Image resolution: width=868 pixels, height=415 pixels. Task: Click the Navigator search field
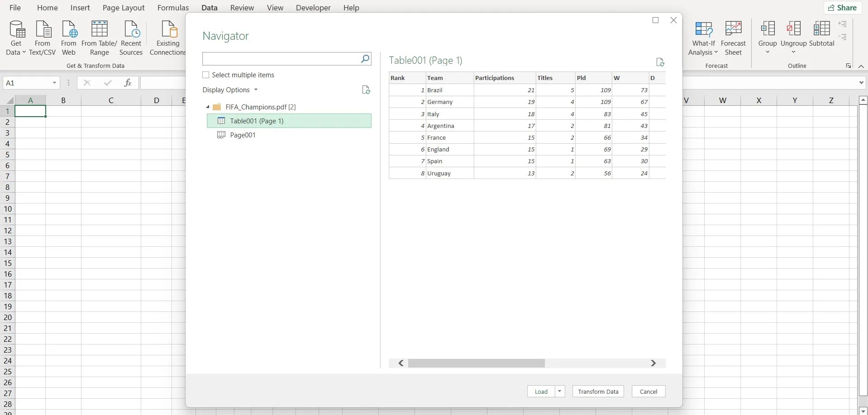[x=281, y=59]
